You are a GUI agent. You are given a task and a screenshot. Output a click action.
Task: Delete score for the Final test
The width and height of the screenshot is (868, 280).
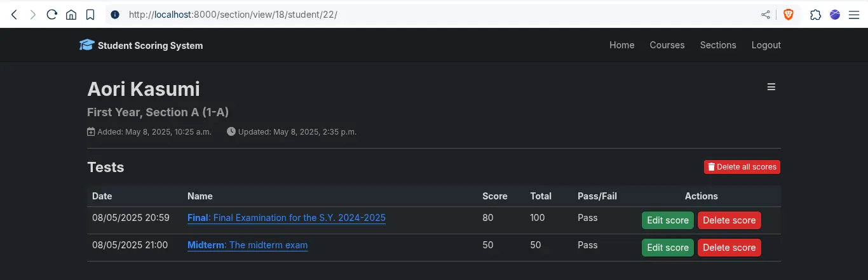tap(729, 220)
